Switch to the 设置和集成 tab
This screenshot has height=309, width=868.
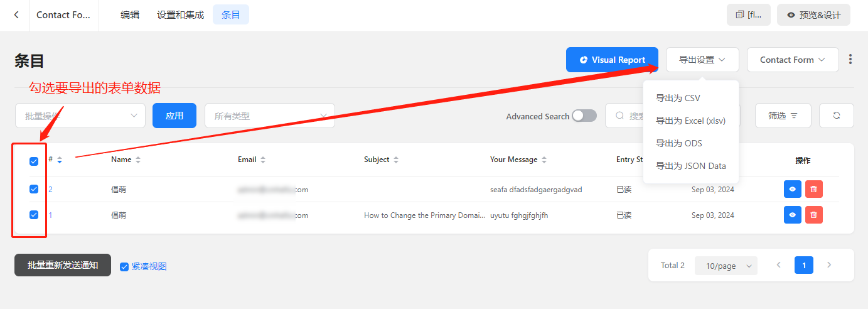[x=180, y=15]
